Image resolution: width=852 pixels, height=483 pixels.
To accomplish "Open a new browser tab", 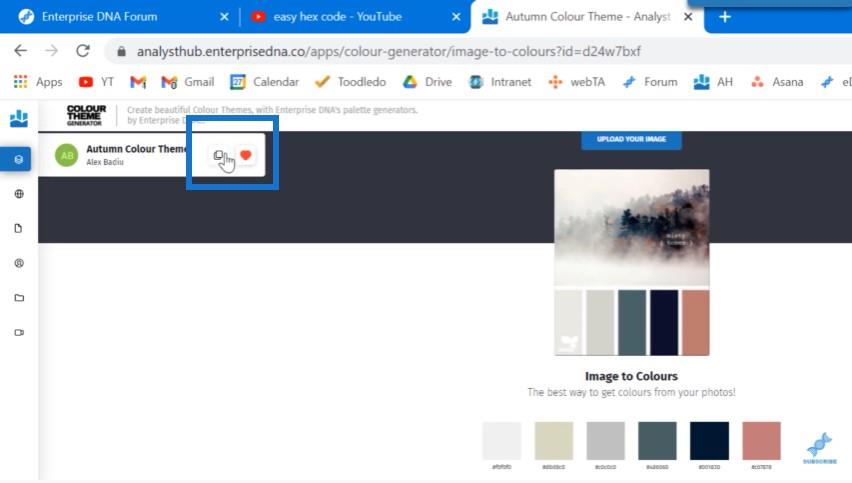I will (725, 17).
